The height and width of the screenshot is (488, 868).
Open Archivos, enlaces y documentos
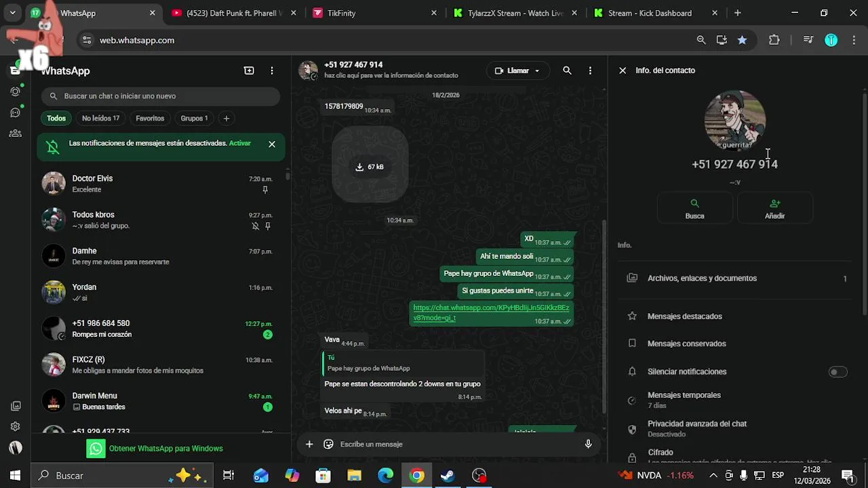(x=736, y=278)
